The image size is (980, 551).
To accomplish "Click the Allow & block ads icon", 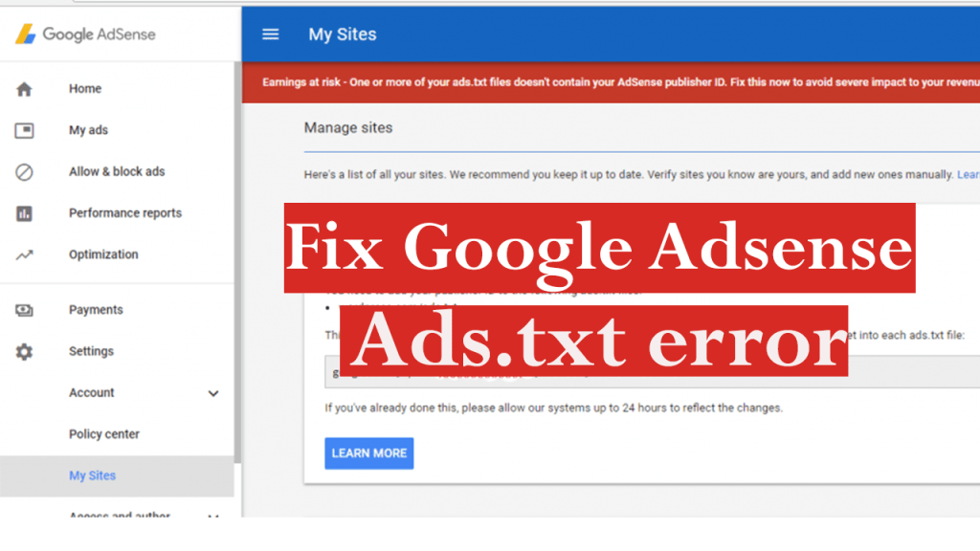I will point(24,172).
